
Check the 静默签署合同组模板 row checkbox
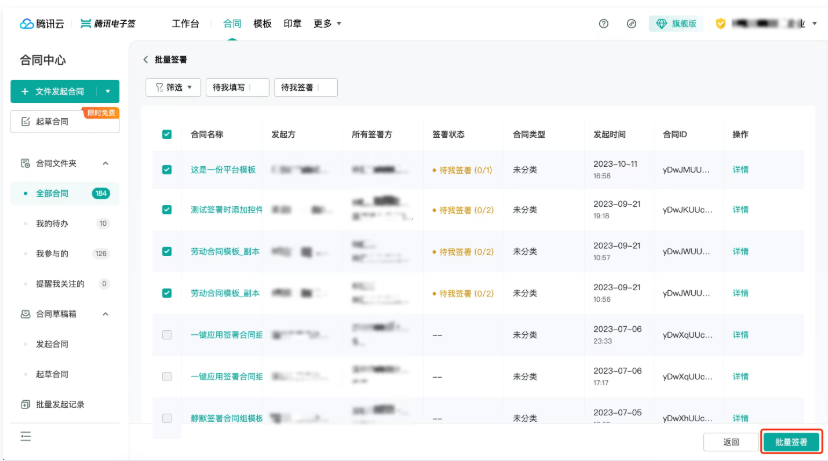[x=167, y=418]
